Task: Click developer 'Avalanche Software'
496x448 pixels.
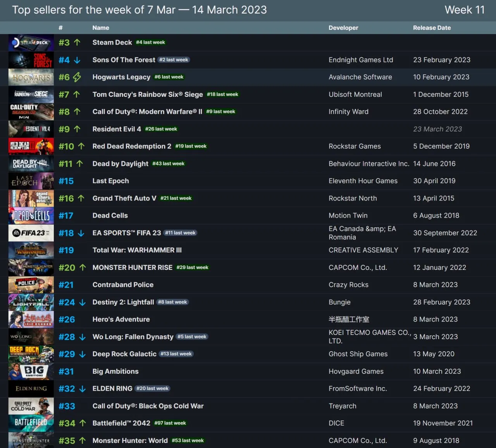Action: (360, 77)
